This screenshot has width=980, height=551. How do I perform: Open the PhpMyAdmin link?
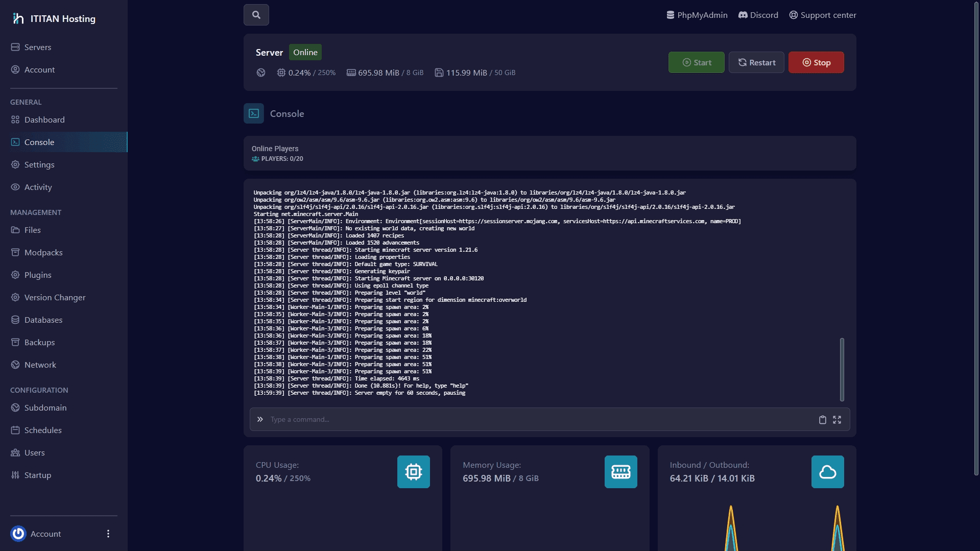pos(697,15)
